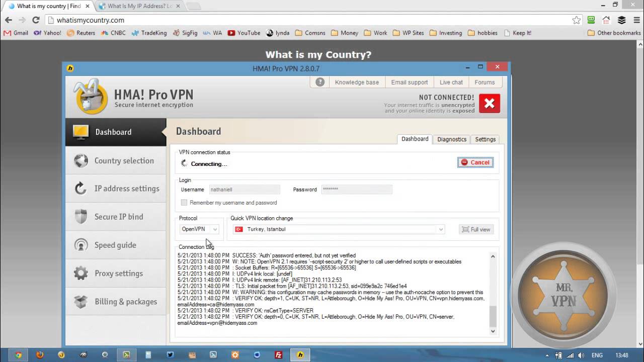Open the CNBC bookmark

tap(113, 33)
